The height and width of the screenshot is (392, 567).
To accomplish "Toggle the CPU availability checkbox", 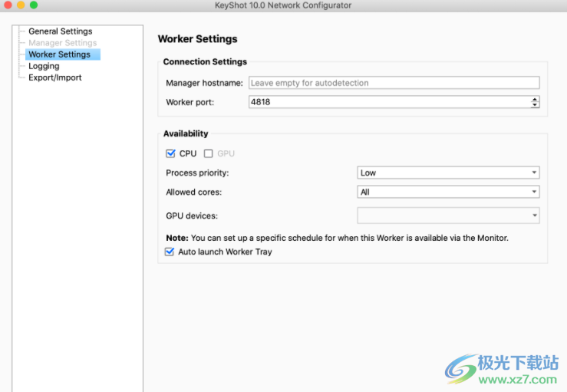I will tap(170, 153).
